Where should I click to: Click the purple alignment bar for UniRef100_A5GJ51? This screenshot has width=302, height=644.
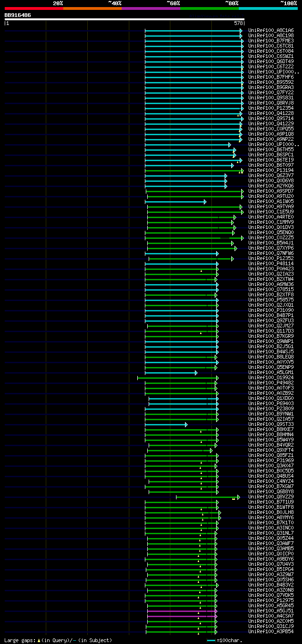point(182,611)
